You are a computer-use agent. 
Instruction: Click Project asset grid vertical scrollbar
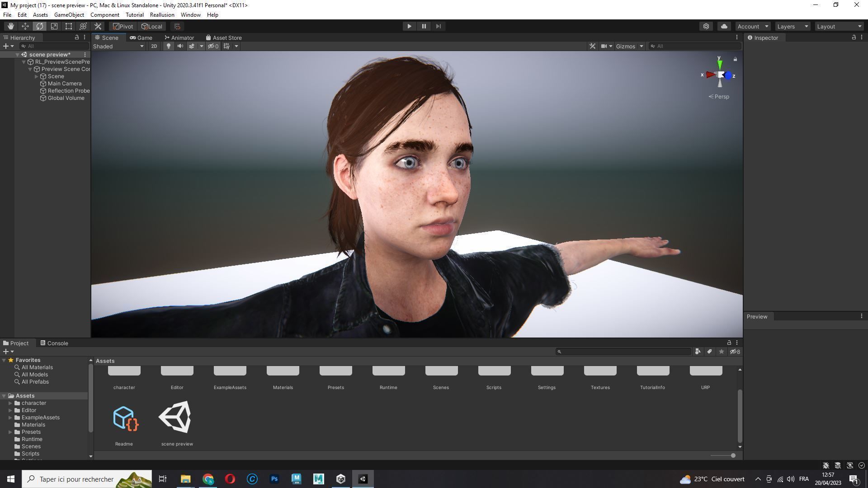click(x=740, y=416)
